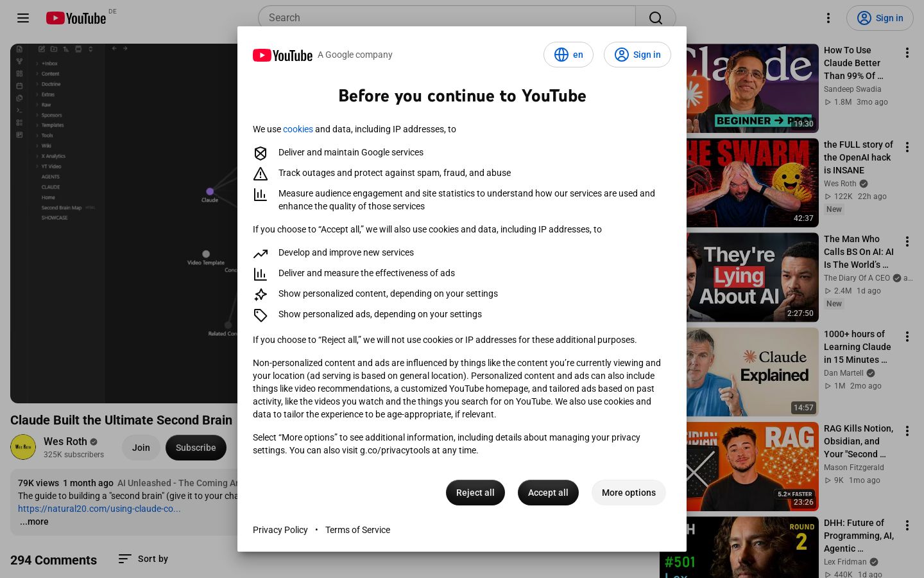Image resolution: width=924 pixels, height=578 pixels.
Task: Visit the Lex Fridman channel
Action: 845,562
